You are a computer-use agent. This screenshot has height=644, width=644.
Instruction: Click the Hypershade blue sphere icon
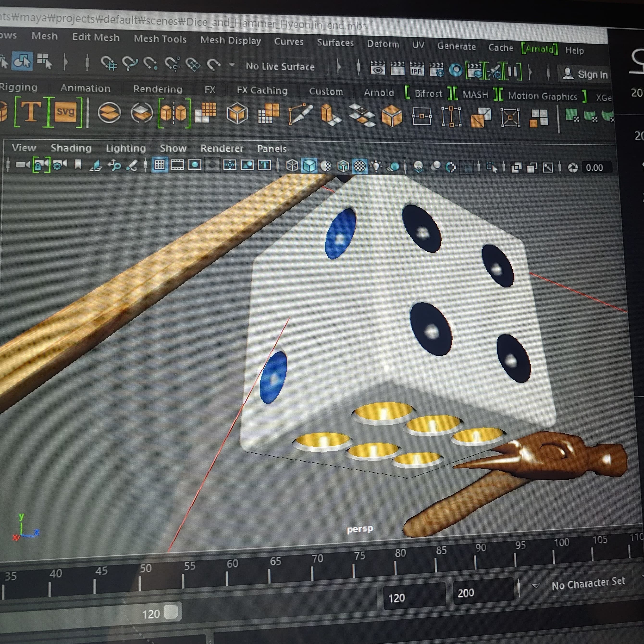[456, 70]
